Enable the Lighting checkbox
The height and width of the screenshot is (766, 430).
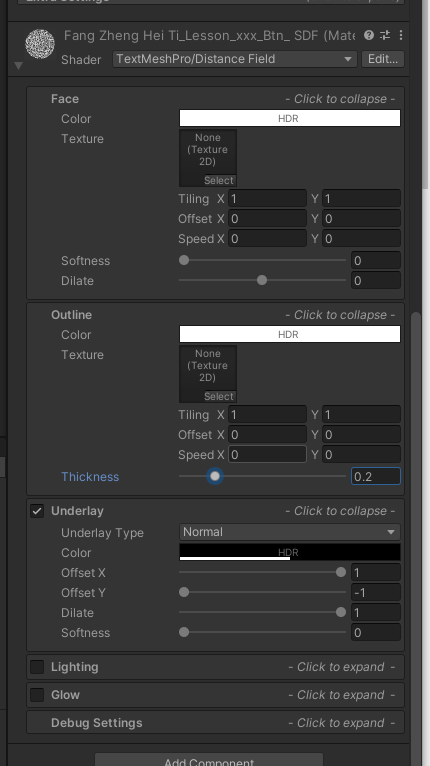[37, 667]
